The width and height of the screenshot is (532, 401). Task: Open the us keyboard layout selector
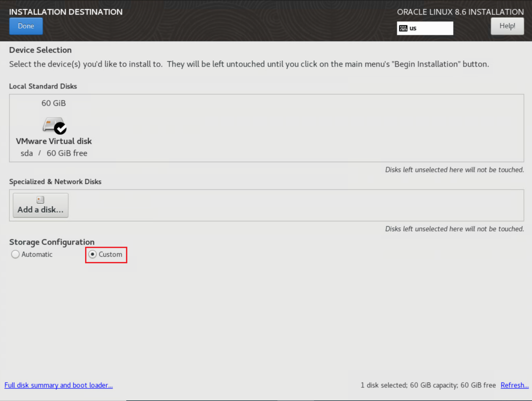(x=425, y=28)
